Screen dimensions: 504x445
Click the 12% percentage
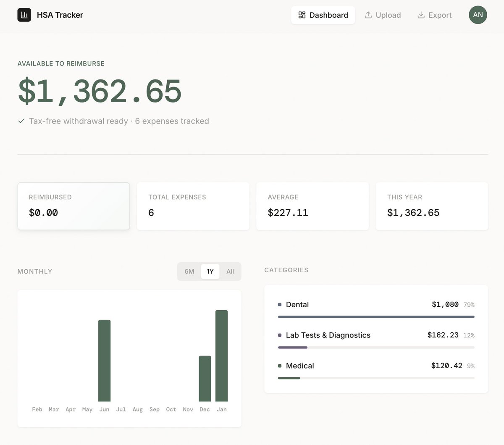pos(469,336)
